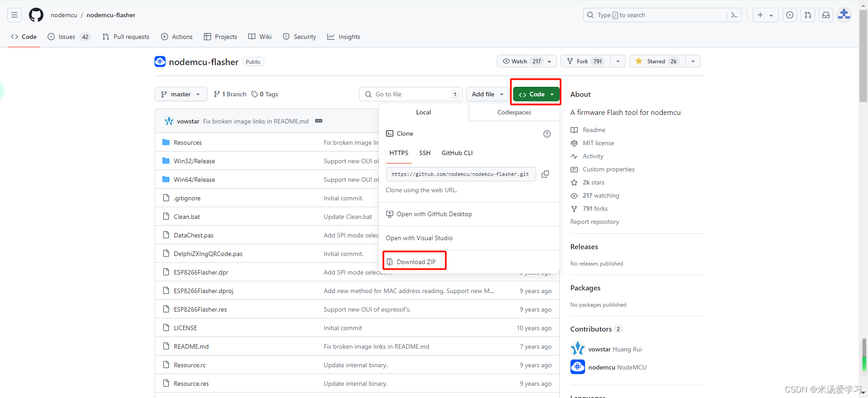Screen dimensions: 868x398
Task: Open the Win64/Release folder
Action: (194, 180)
